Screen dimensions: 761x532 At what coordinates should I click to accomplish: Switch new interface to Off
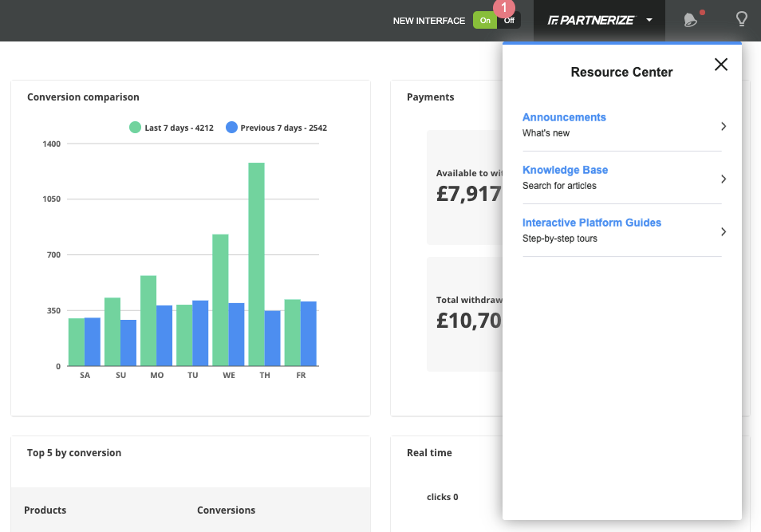point(509,21)
